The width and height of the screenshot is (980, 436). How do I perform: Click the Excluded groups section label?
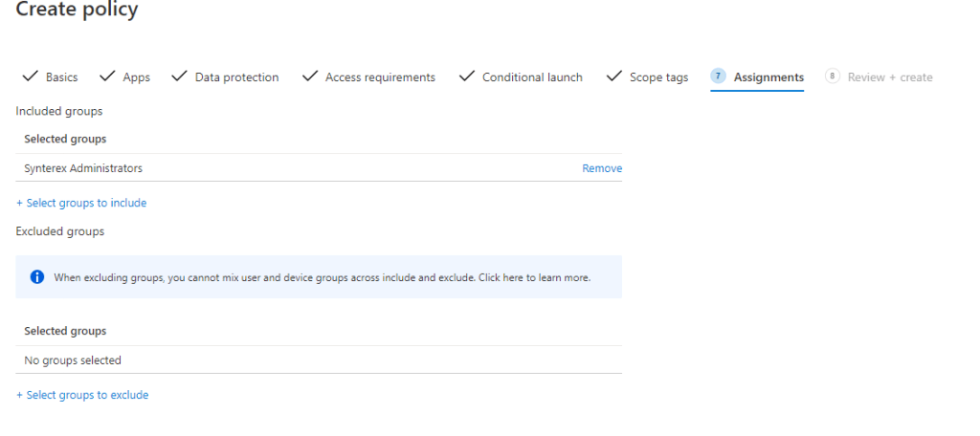(60, 231)
